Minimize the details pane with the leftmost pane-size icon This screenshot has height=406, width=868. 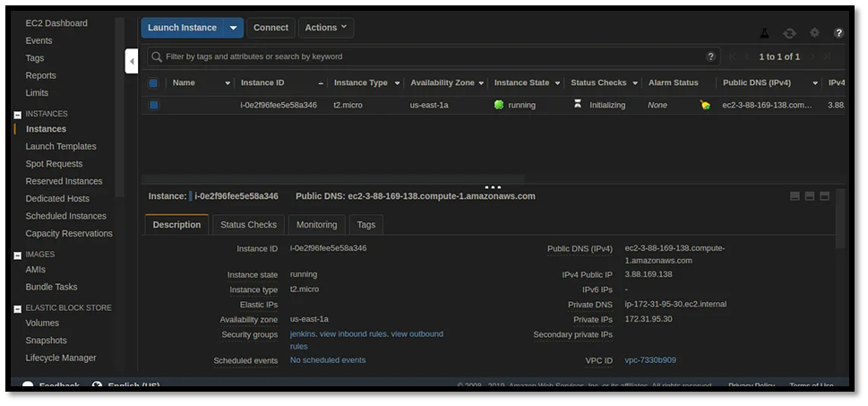click(795, 195)
